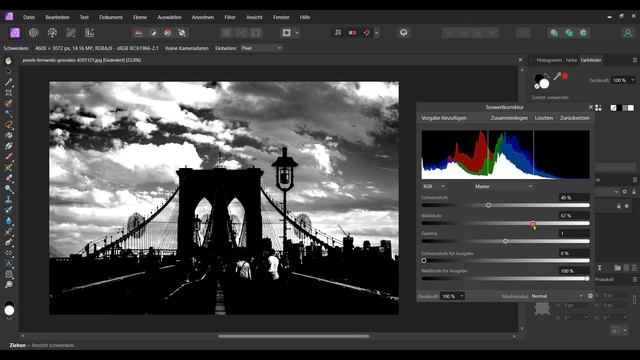Open the Hilfe menu
The image size is (640, 360).
click(x=305, y=17)
